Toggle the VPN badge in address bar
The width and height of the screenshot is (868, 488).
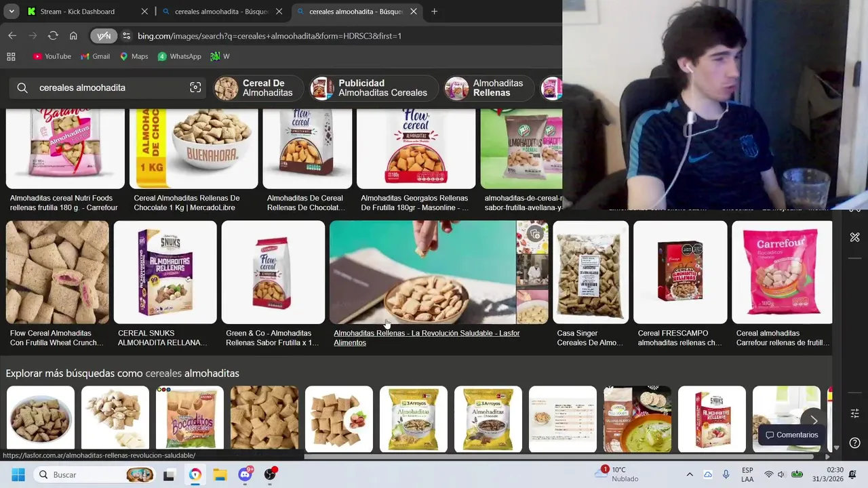(104, 36)
